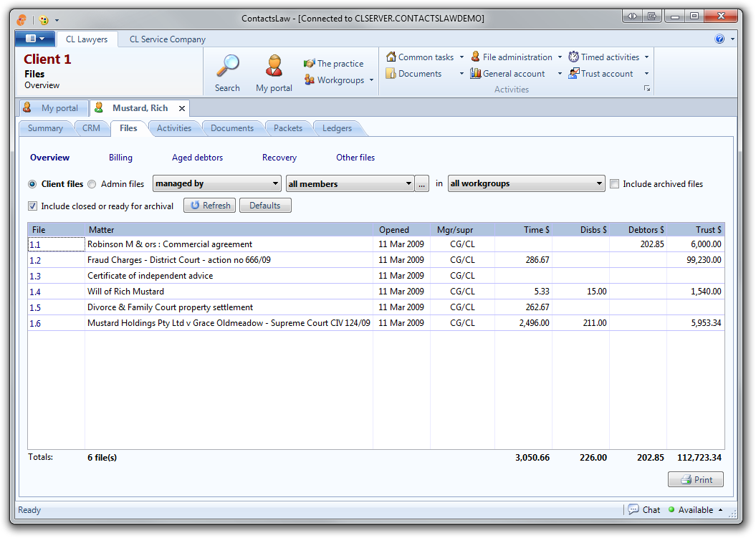The width and height of the screenshot is (756, 538).
Task: Click the File administration person icon
Action: click(475, 57)
